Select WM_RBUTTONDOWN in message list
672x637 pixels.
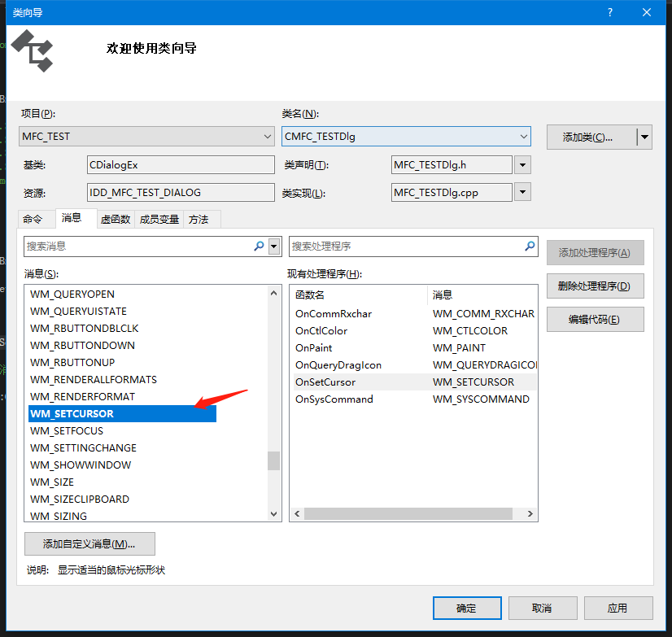82,346
